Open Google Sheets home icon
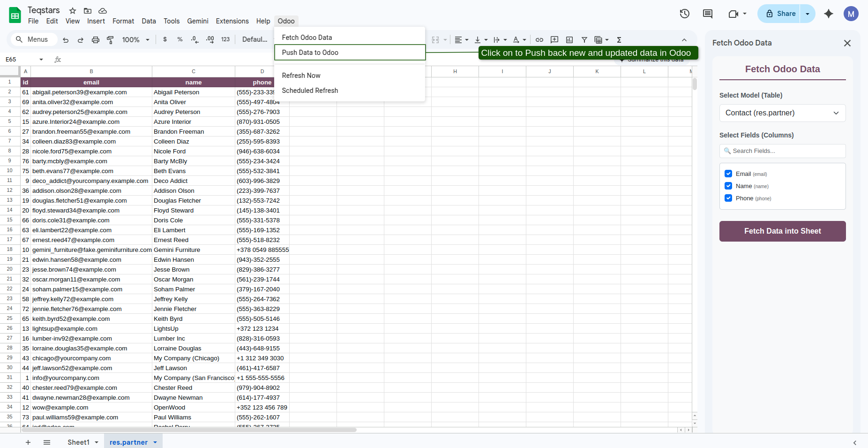The height and width of the screenshot is (448, 868). pyautogui.click(x=15, y=15)
